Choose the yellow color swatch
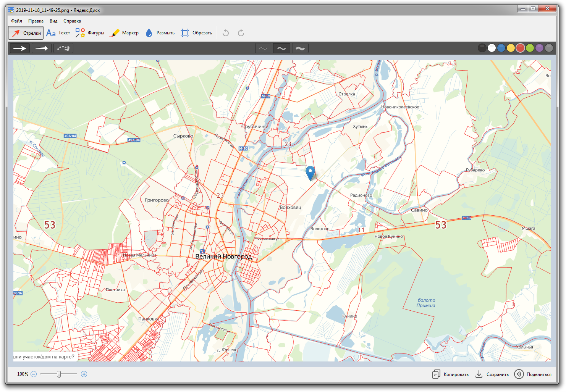566x392 pixels. coord(511,48)
